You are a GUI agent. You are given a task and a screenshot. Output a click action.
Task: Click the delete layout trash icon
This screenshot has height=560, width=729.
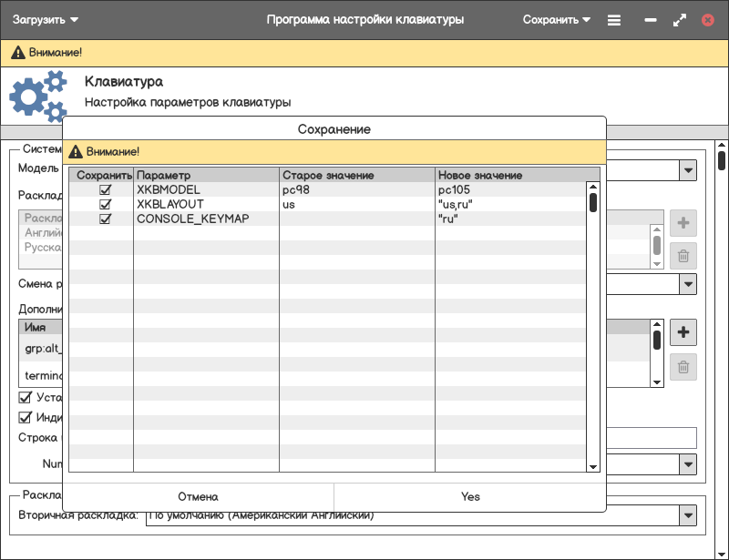click(x=683, y=256)
